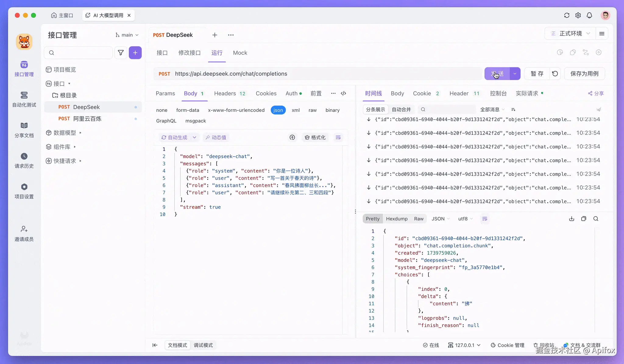Click the purple plus add button

coord(135,53)
